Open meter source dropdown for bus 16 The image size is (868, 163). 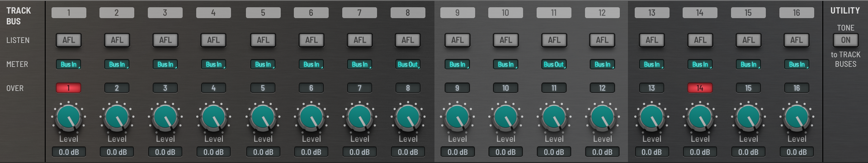pos(797,64)
